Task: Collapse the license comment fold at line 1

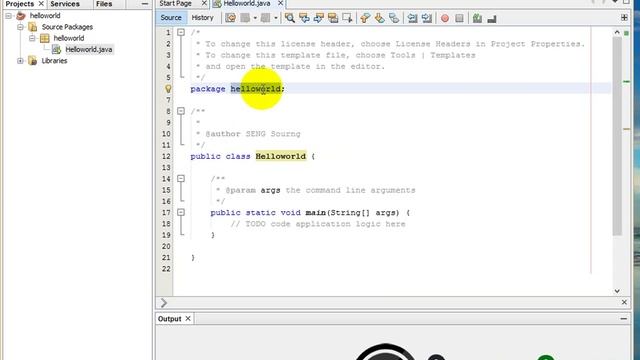Action: coord(181,32)
